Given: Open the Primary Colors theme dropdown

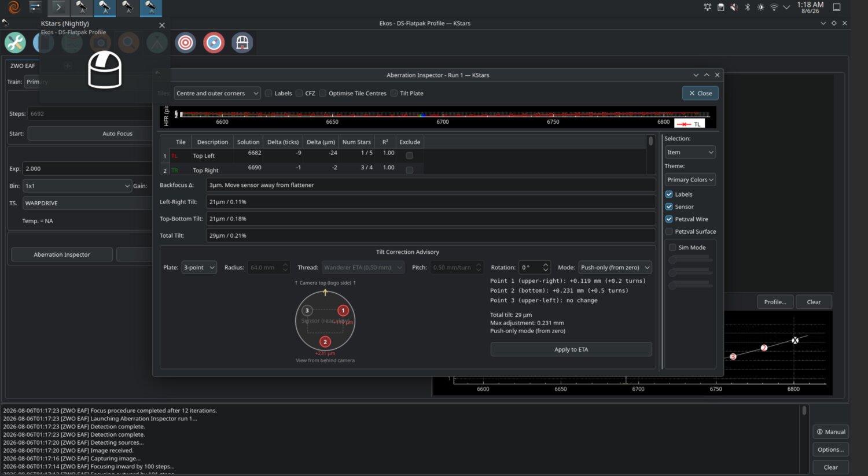Looking at the screenshot, I should coord(690,180).
